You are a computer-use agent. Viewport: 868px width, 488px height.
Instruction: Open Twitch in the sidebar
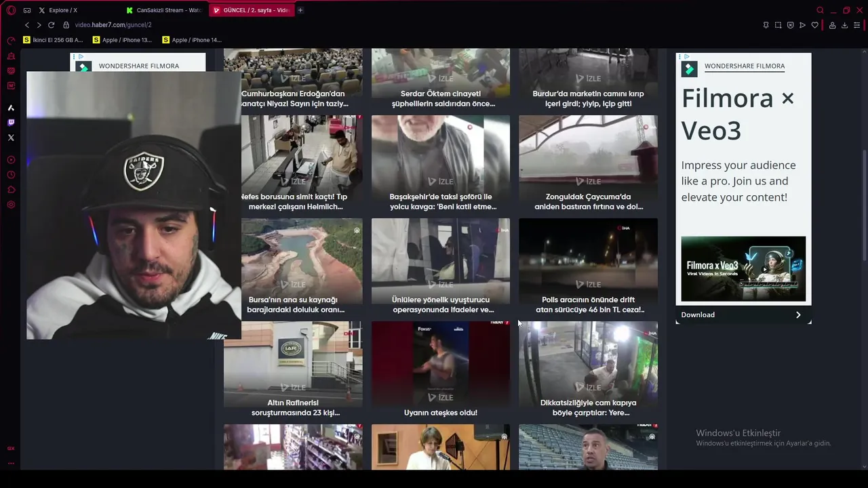11,123
